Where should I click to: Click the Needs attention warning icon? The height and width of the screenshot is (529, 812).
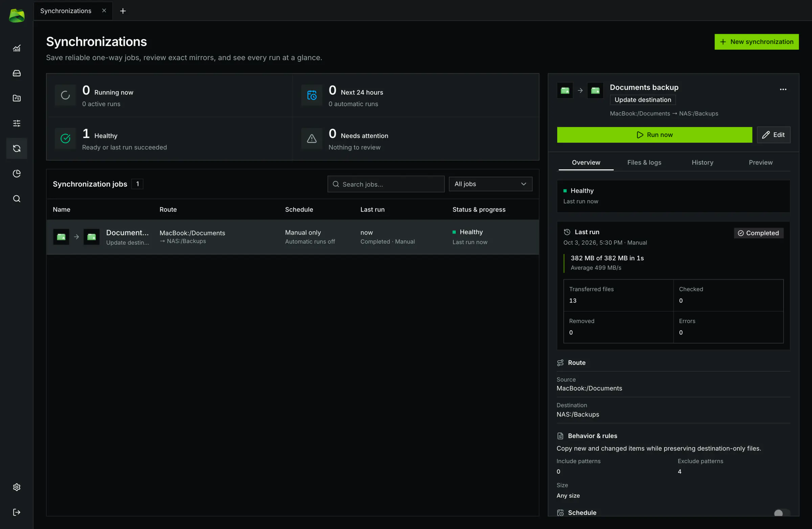tap(312, 139)
